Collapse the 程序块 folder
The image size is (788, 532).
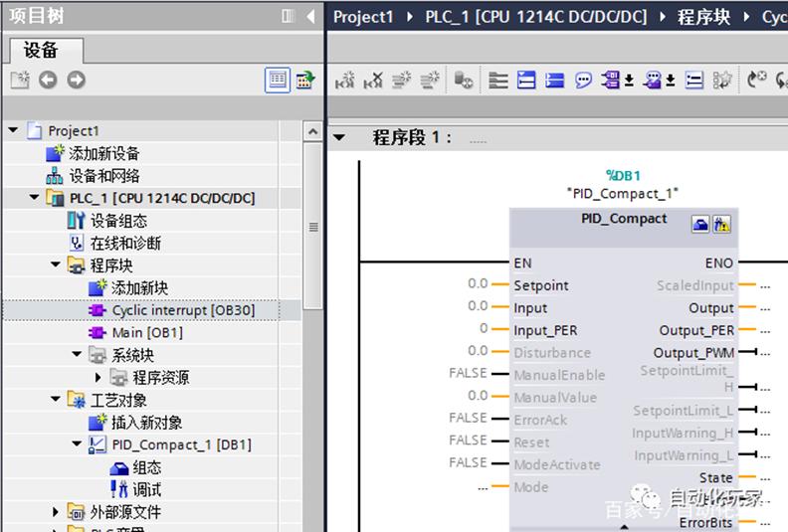point(56,265)
